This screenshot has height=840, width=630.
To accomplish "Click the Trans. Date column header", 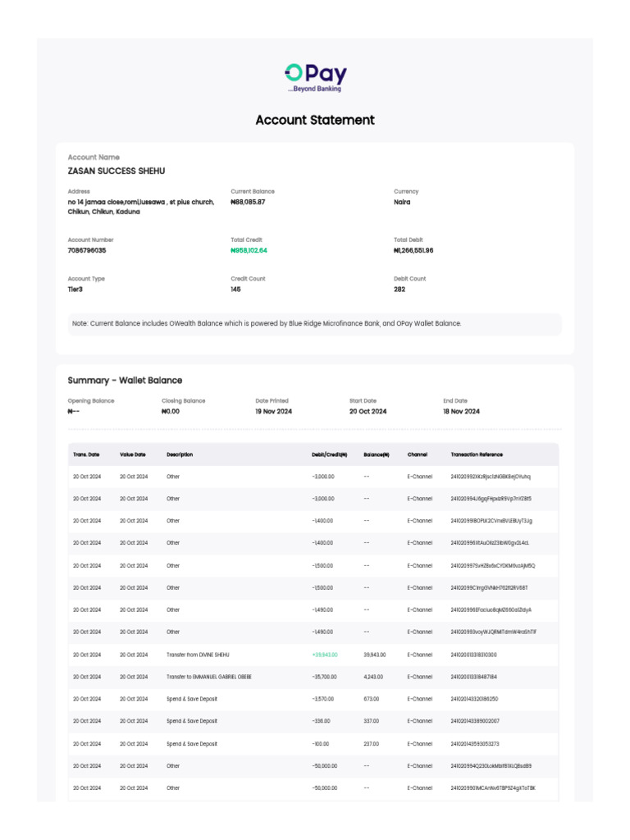I will (86, 454).
